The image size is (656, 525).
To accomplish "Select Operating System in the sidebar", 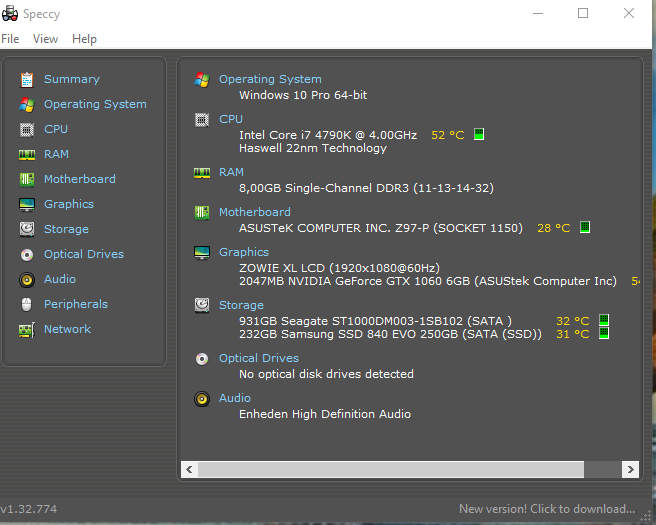I will 95,104.
